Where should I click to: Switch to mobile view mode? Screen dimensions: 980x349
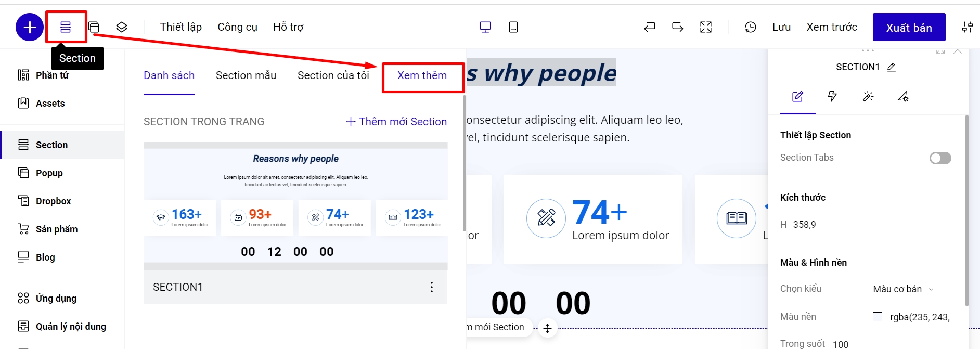513,27
